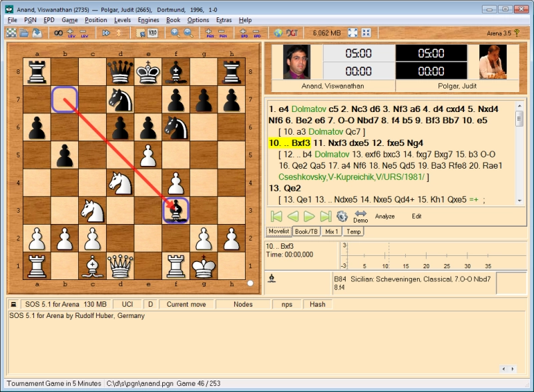Toggle infinite analysis level icon
The height and width of the screenshot is (392, 534).
pos(58,33)
